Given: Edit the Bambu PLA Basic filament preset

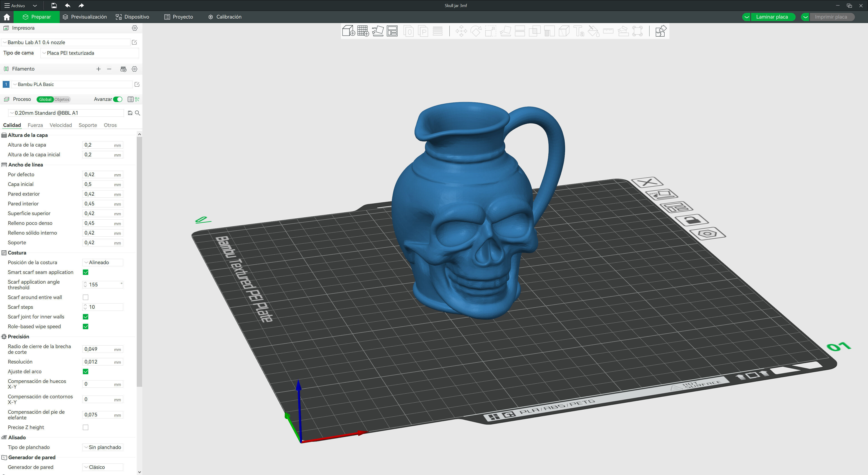Looking at the screenshot, I should [x=137, y=84].
